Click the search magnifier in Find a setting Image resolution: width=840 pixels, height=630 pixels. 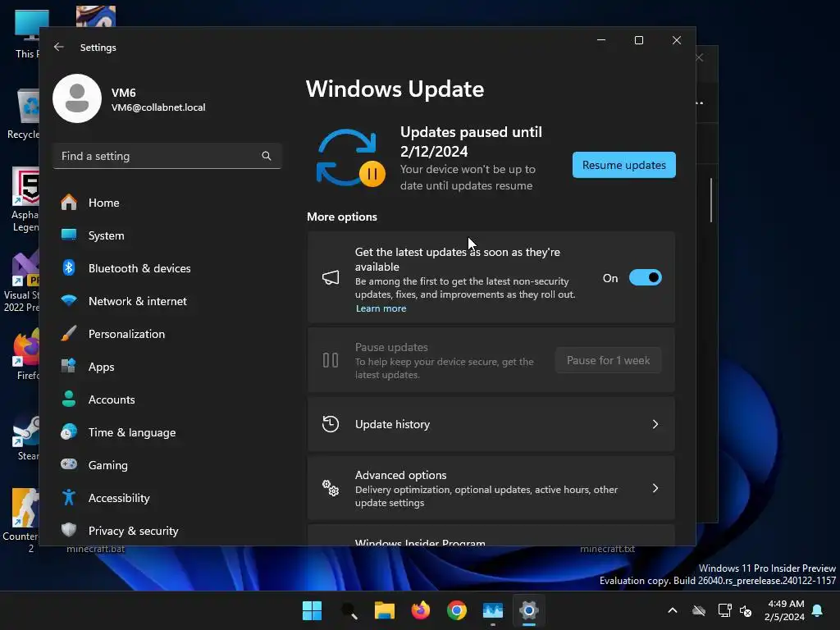point(267,156)
